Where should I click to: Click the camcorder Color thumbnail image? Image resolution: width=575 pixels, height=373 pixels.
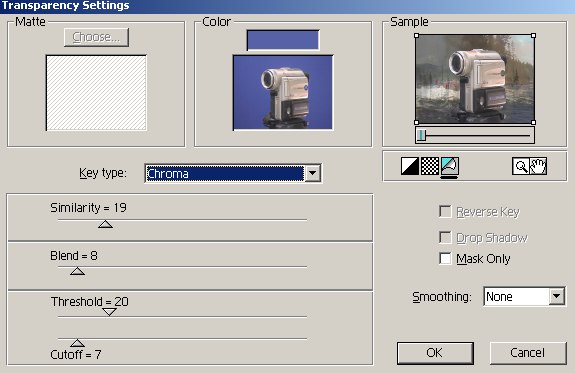[283, 92]
